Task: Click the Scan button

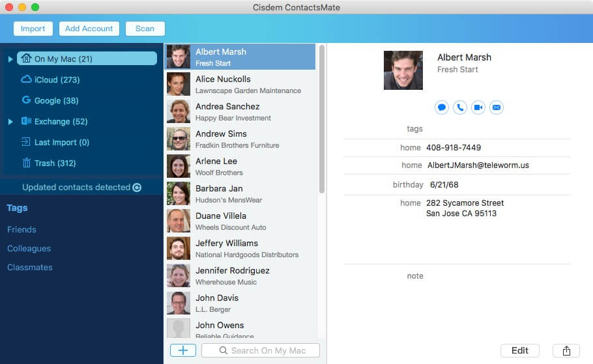Action: [x=145, y=29]
